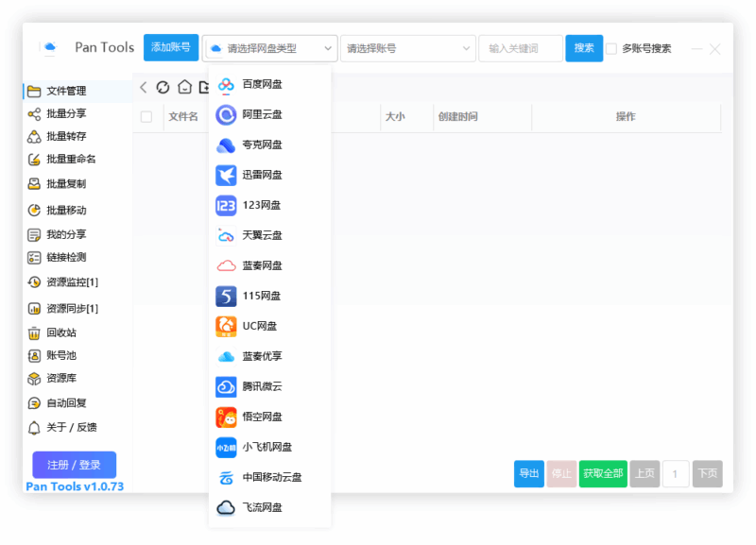Click the Lanzou Netdisk cloud icon

click(x=226, y=266)
